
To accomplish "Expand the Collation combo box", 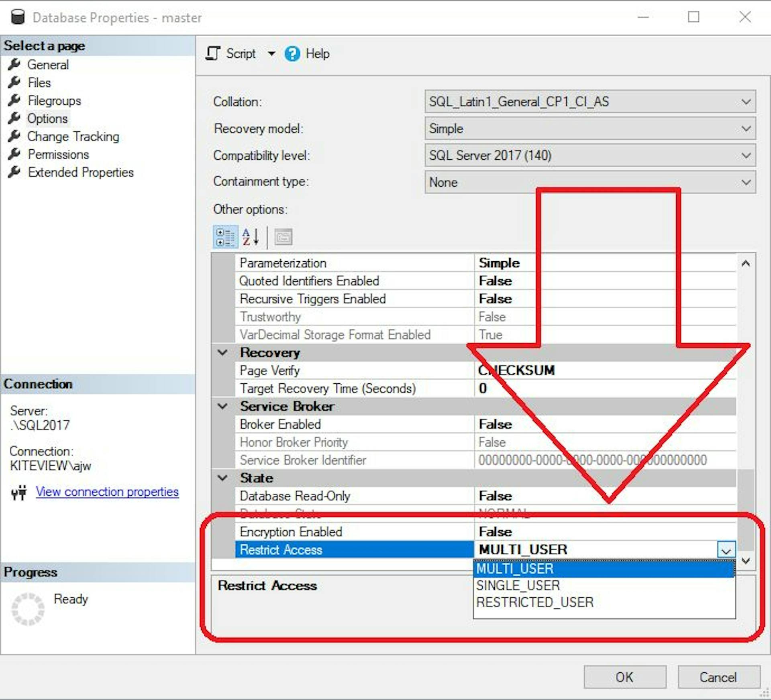I will [746, 102].
